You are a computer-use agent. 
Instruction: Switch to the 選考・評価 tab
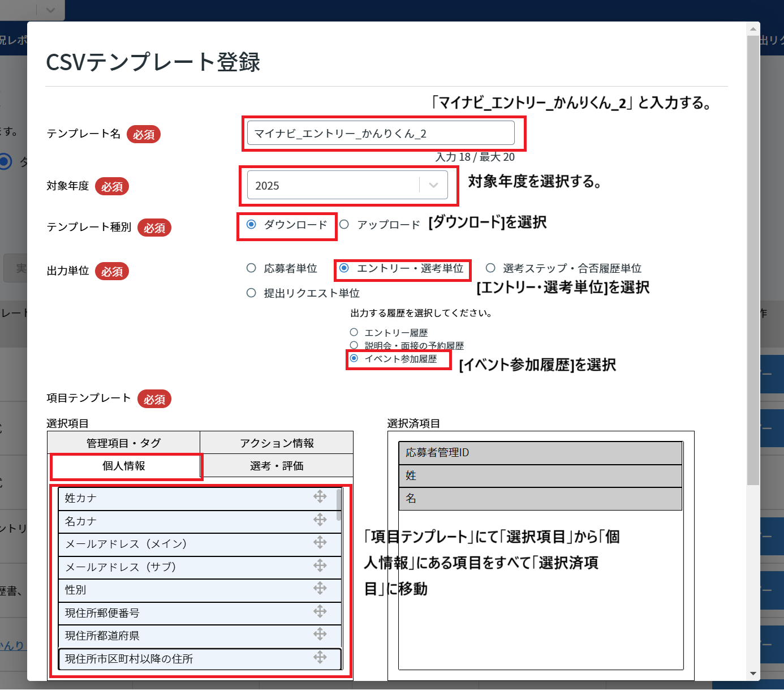(x=277, y=466)
